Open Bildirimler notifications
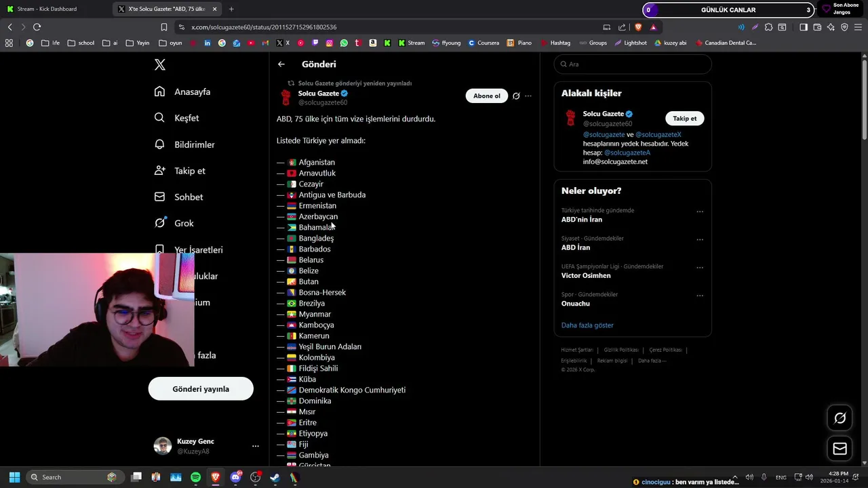 (x=184, y=144)
